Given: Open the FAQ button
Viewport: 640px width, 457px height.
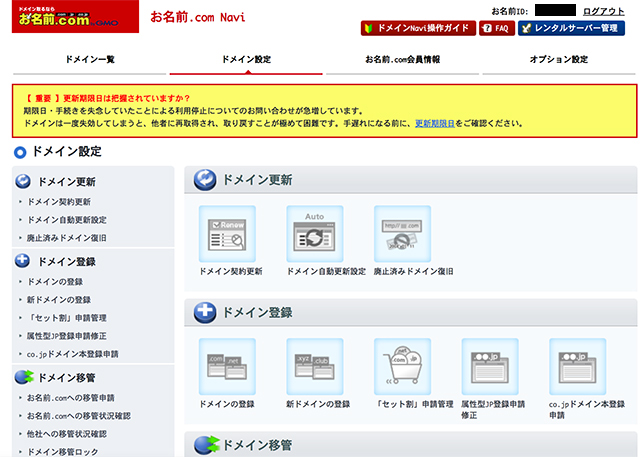Looking at the screenshot, I should [x=497, y=28].
